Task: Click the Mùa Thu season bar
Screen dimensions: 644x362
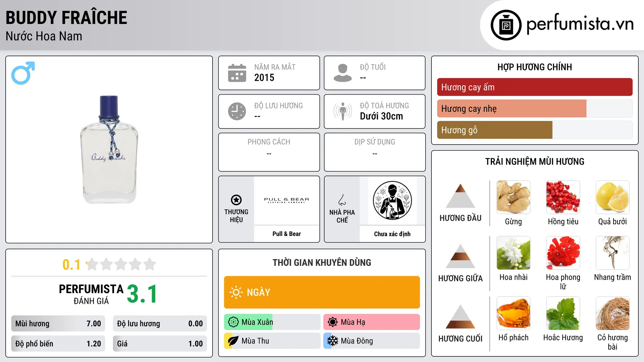Action: (272, 341)
